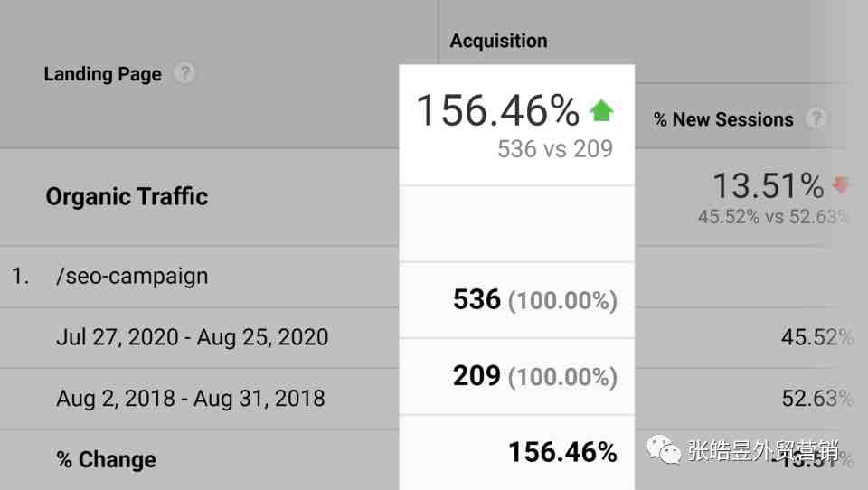
Task: Click the % New Sessions help question mark icon
Action: (816, 118)
